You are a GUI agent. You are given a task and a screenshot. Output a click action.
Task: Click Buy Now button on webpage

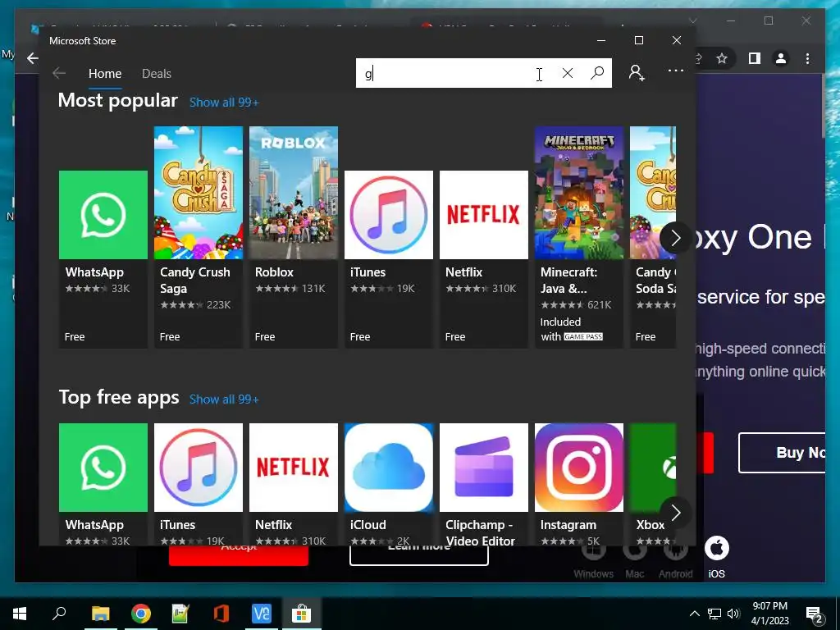click(782, 453)
